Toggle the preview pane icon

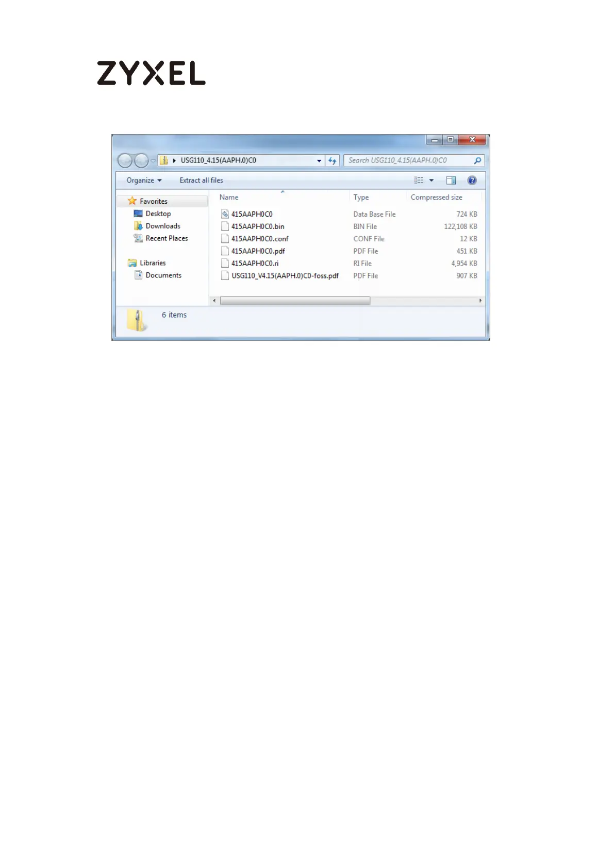(x=451, y=181)
